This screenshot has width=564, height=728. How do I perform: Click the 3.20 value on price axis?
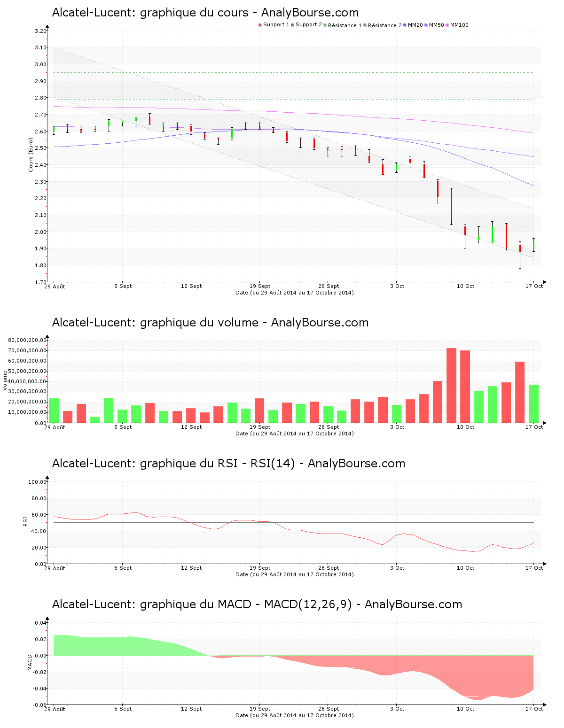pos(41,31)
